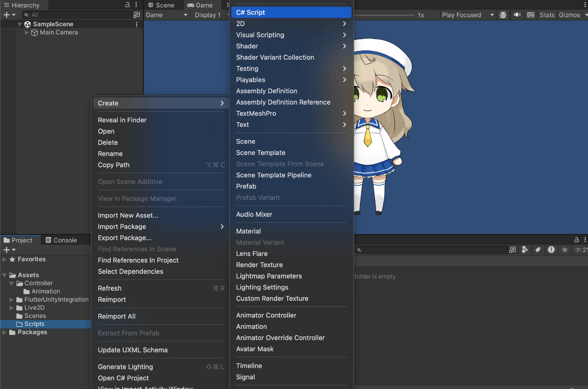Toggle the Hierarchy panel lock icon

click(x=128, y=5)
